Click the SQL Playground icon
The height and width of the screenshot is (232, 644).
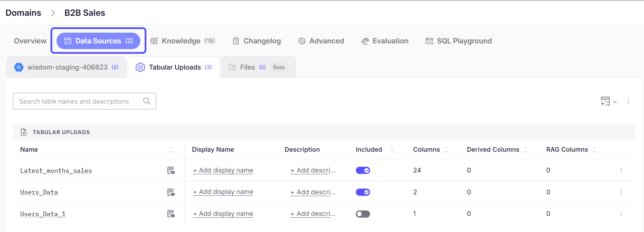[429, 41]
